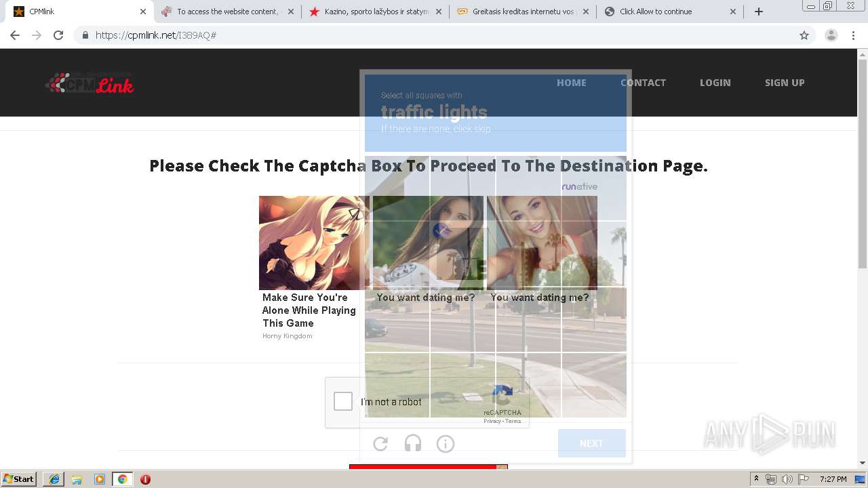The width and height of the screenshot is (868, 488).
Task: Click the captcha NEXT button
Action: tap(591, 443)
